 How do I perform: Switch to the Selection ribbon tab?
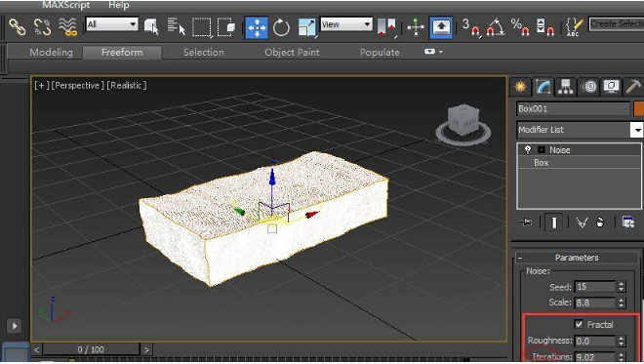(204, 52)
